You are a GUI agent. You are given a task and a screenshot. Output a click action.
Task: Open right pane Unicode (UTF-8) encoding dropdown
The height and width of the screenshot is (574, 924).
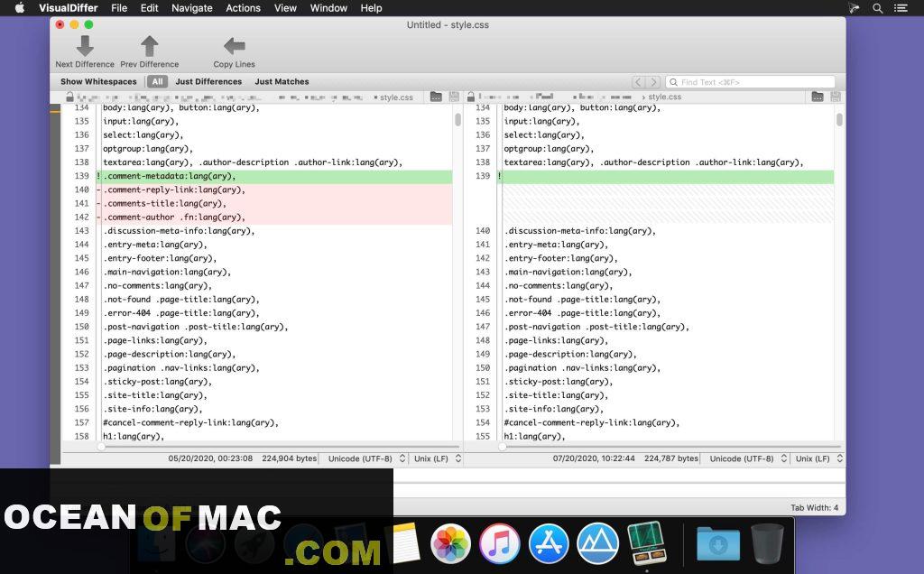(x=748, y=458)
